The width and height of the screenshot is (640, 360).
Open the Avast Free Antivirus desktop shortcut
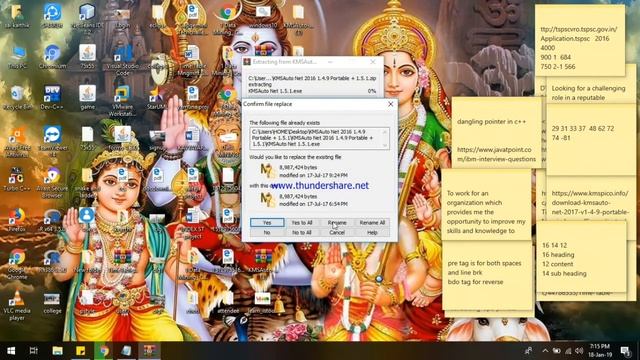pos(18,142)
